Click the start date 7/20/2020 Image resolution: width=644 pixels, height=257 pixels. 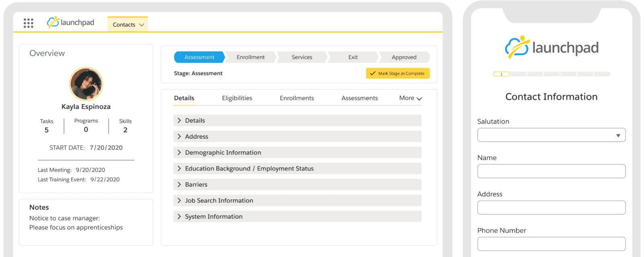(x=106, y=148)
